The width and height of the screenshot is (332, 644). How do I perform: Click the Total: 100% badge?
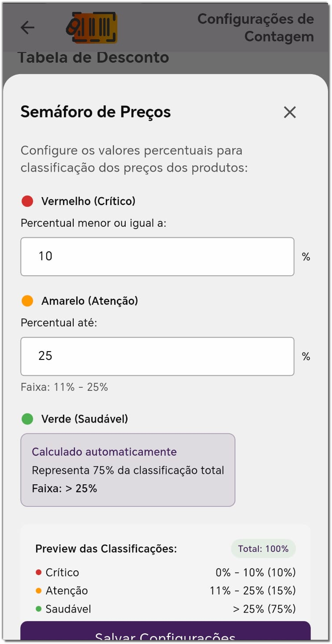[263, 549]
